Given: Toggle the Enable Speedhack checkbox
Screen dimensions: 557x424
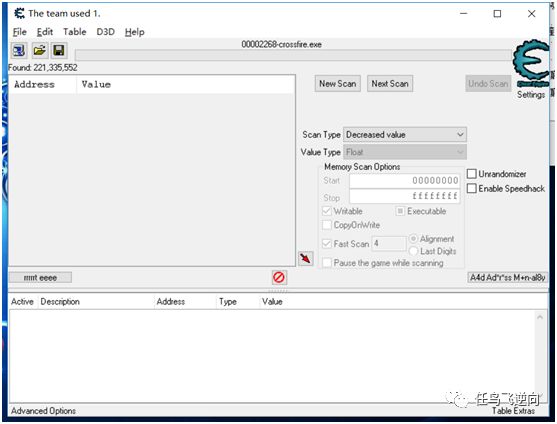Looking at the screenshot, I should tap(471, 188).
